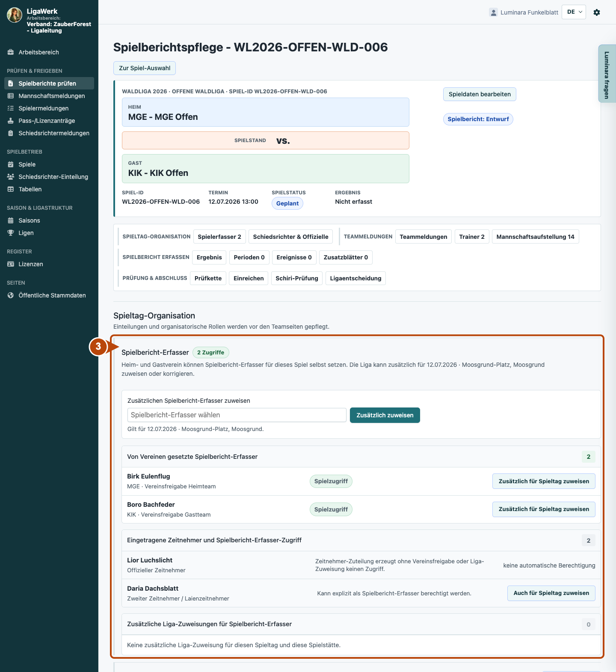Click the Lizenzen ID card icon
This screenshot has width=616, height=672.
(x=11, y=264)
